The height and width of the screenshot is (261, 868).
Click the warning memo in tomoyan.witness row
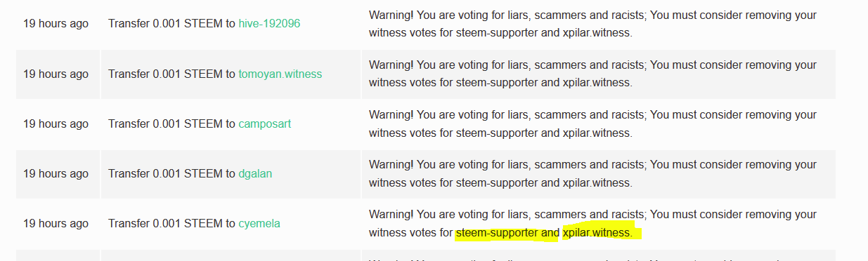point(593,74)
